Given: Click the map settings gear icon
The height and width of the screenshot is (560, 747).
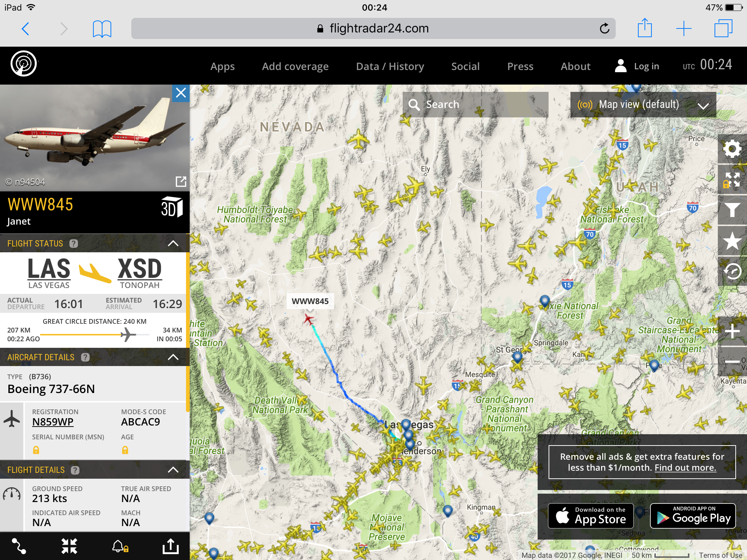Looking at the screenshot, I should pyautogui.click(x=732, y=149).
